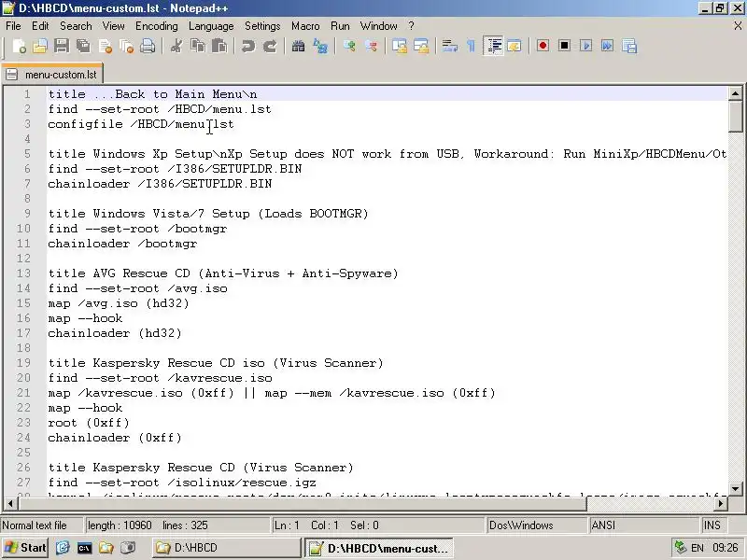747x560 pixels.
Task: Open the User Defined Language dialog icon
Action: 514,46
